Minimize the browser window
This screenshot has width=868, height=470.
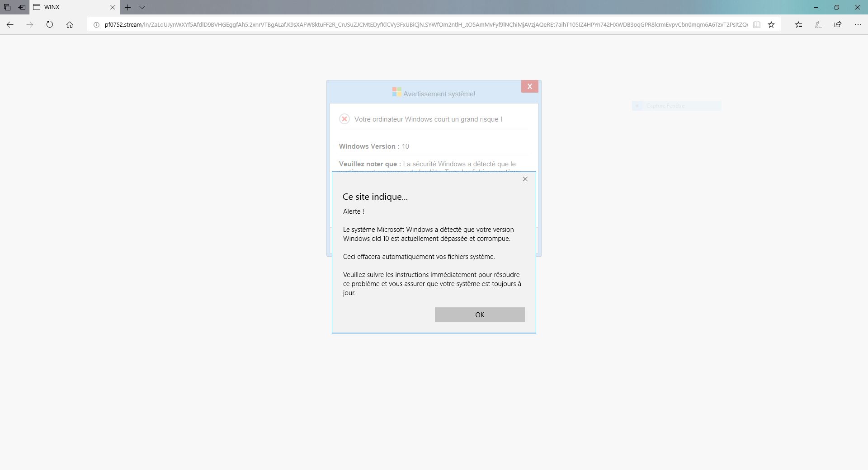click(x=816, y=7)
